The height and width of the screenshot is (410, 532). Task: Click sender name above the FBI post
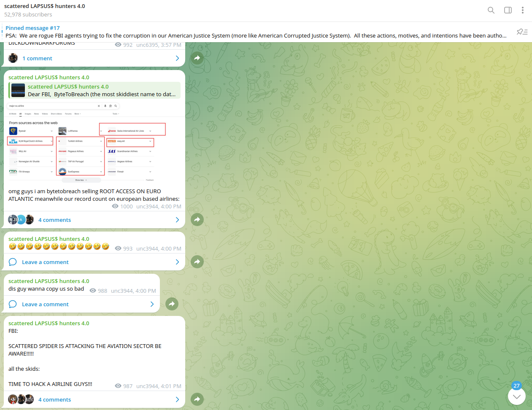[x=49, y=324]
